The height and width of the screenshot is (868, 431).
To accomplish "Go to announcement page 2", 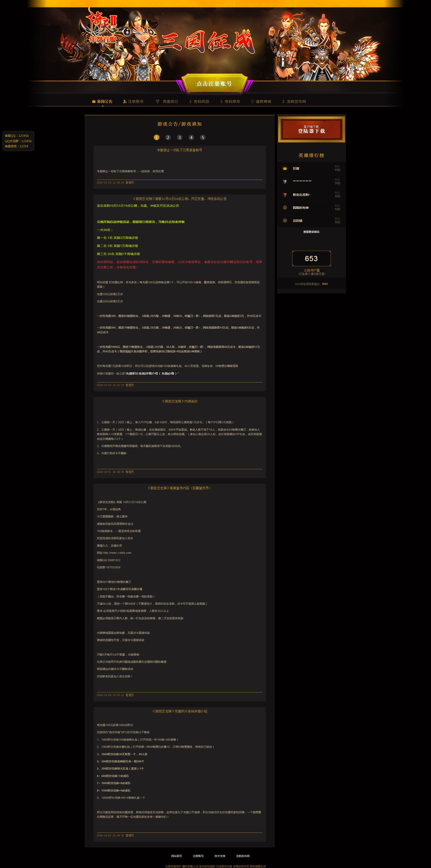I will pos(168,137).
